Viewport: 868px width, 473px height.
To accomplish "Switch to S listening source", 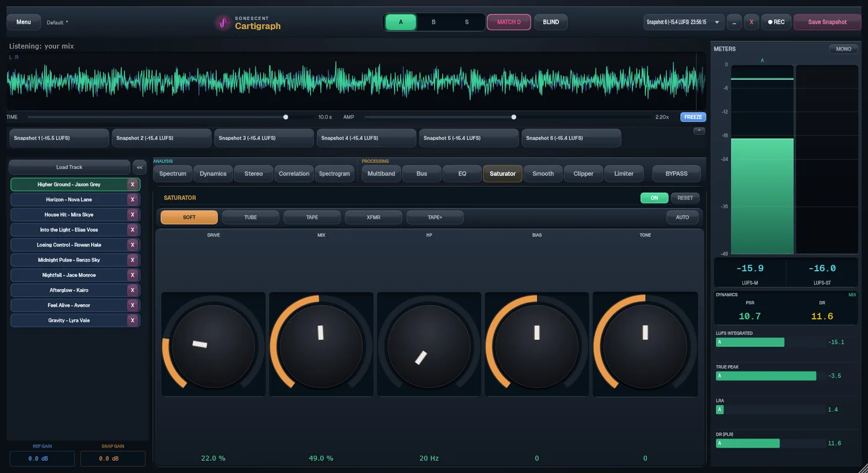I will 467,22.
